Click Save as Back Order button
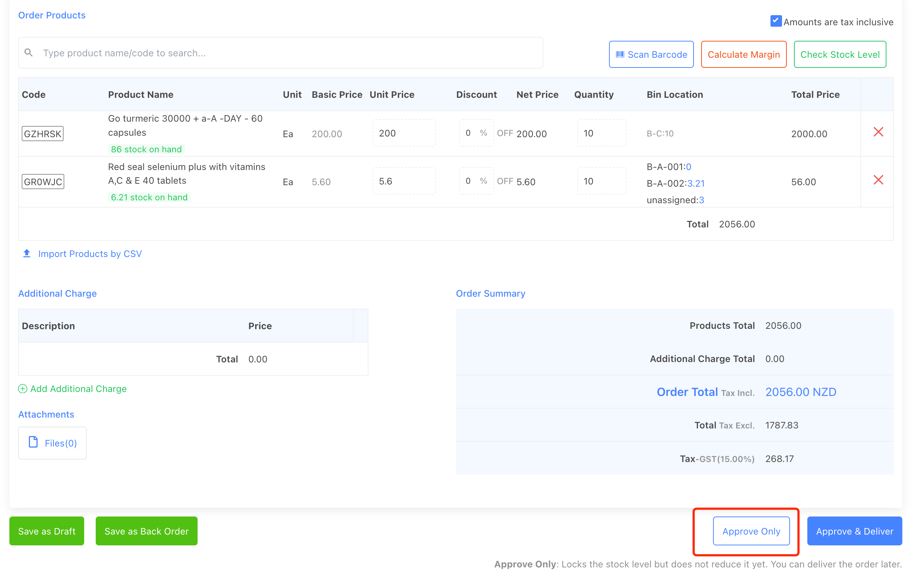This screenshot has height=571, width=924. click(146, 531)
